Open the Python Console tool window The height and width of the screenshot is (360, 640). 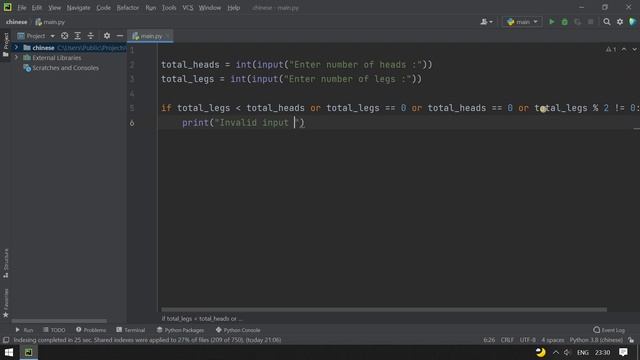[x=238, y=330]
